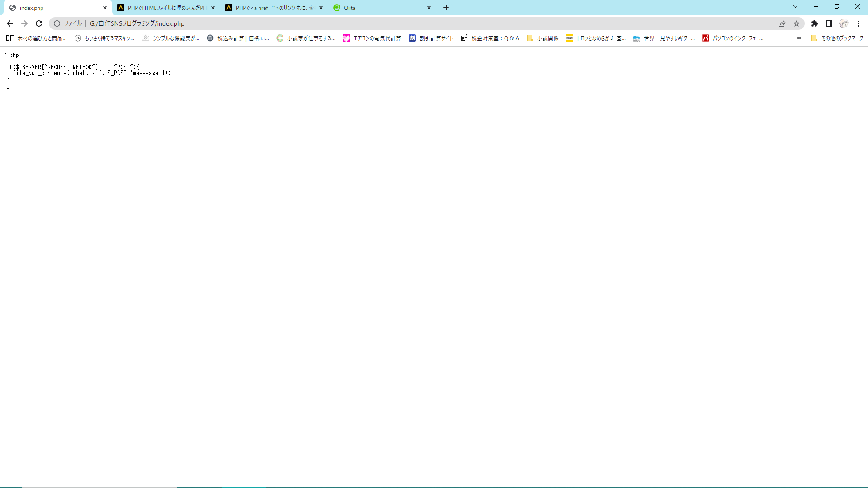This screenshot has height=488, width=868.
Task: Click the back navigation arrow
Action: [x=9, y=23]
